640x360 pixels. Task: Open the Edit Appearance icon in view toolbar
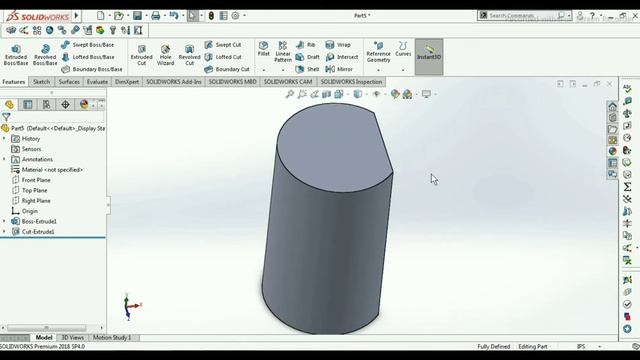pos(395,94)
